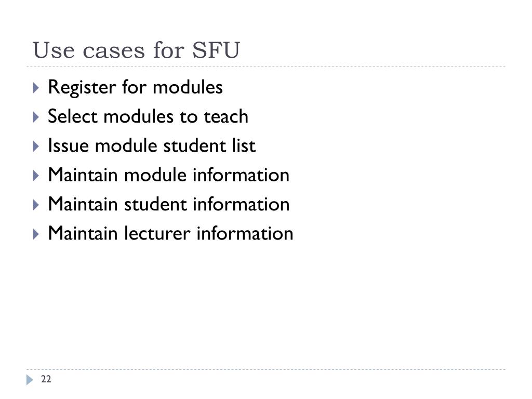Screen dimensions: 532x399
Task: Click the arrow bullet beside Maintain lecturer information
Action: (x=36, y=234)
